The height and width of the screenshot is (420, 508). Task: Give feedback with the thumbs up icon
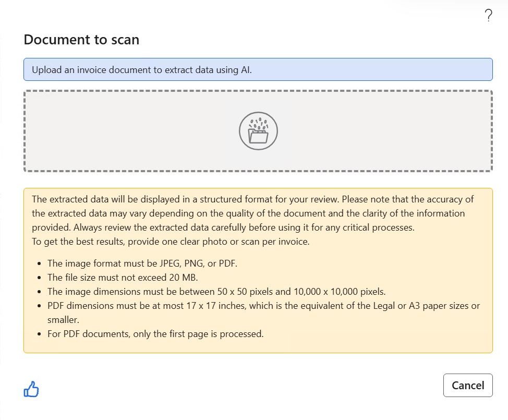click(31, 389)
